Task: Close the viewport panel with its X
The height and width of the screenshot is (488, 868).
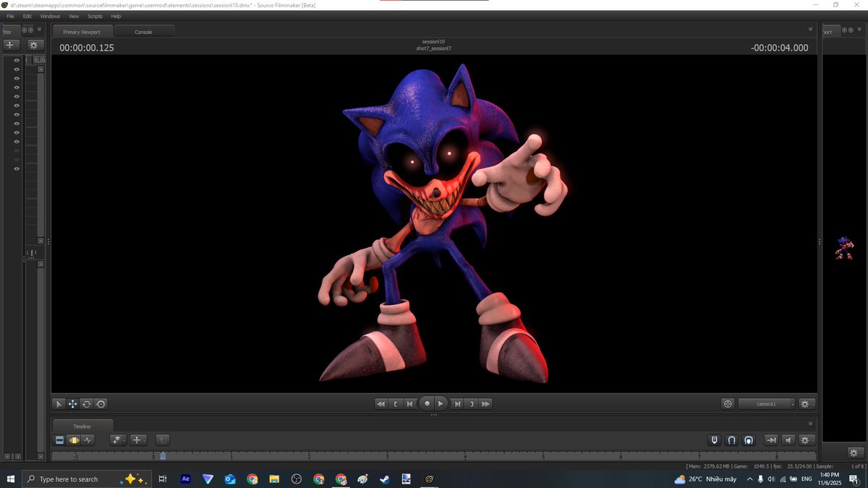Action: click(x=810, y=30)
